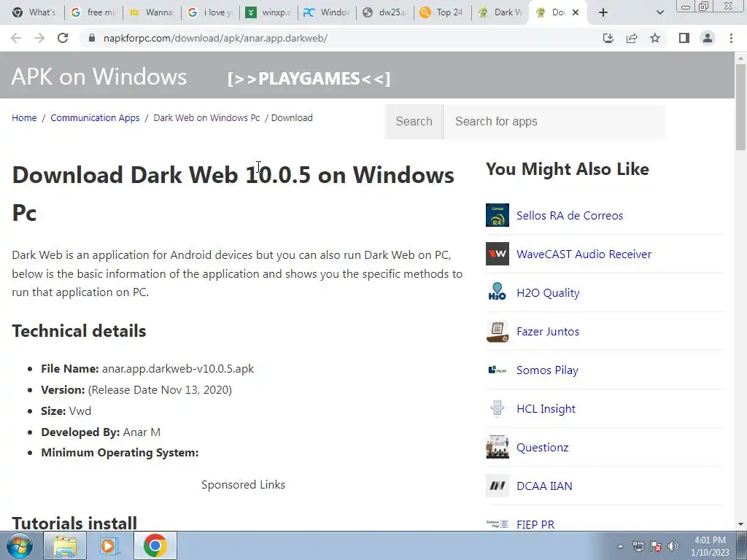Click the APK on Windows site title
The width and height of the screenshot is (747, 560).
(99, 77)
